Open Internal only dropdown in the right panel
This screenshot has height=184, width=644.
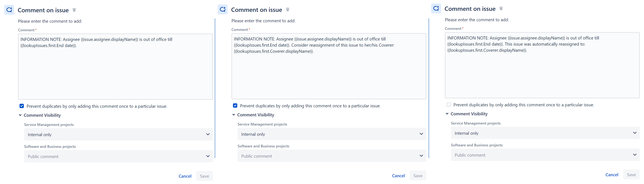545,133
